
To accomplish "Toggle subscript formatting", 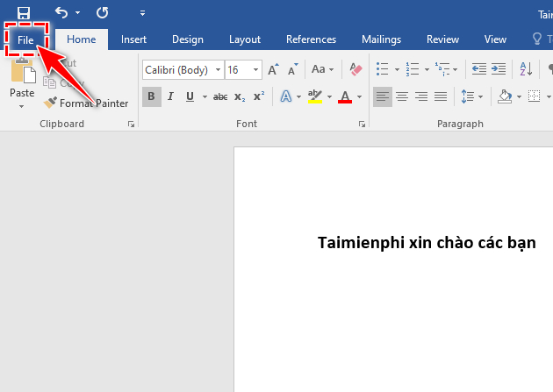I will click(240, 96).
